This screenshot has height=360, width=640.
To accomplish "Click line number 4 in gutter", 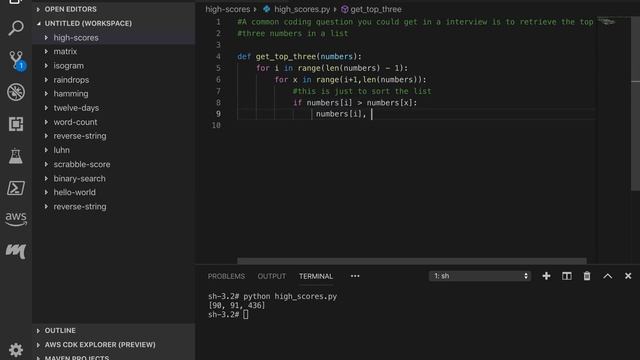I will tap(218, 56).
